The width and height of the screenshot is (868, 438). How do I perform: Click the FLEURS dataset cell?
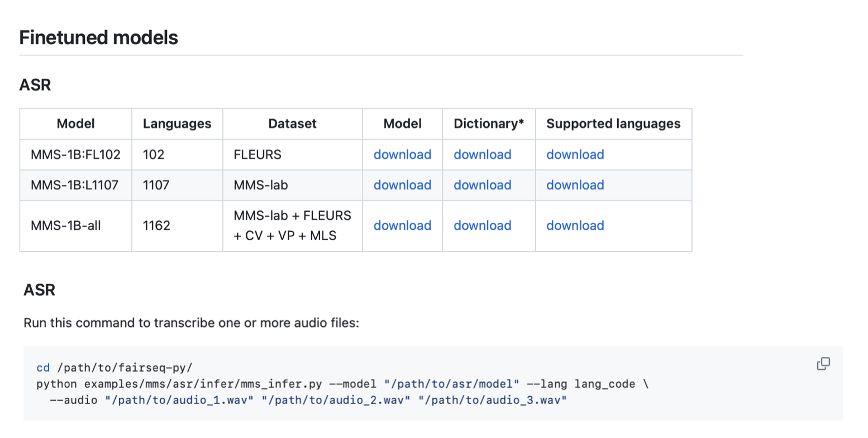pyautogui.click(x=257, y=155)
